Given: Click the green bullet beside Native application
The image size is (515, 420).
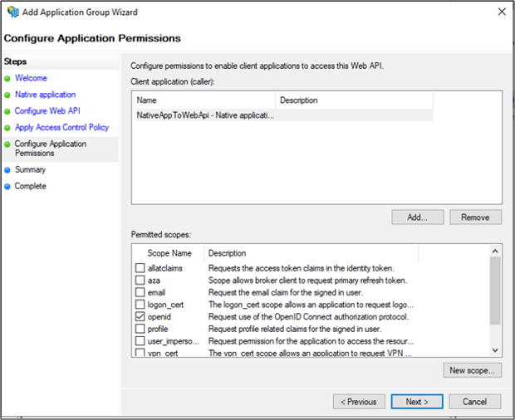Looking at the screenshot, I should [x=7, y=95].
